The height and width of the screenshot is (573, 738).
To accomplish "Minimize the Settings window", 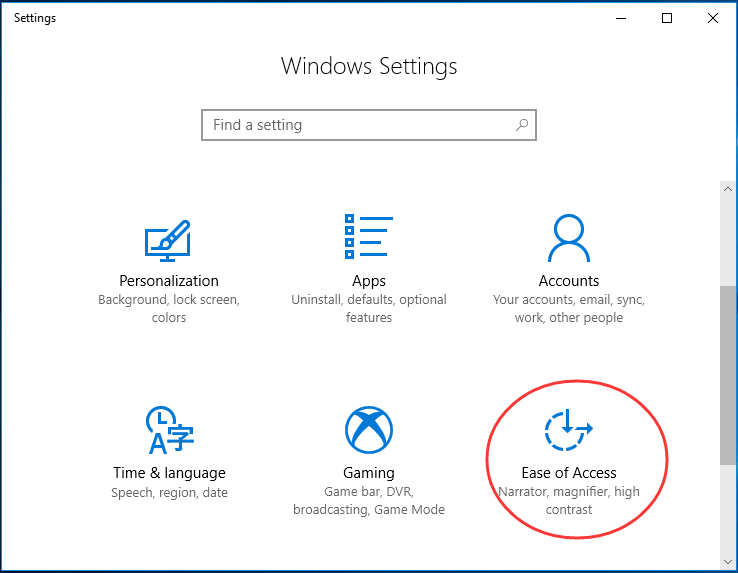I will [621, 18].
